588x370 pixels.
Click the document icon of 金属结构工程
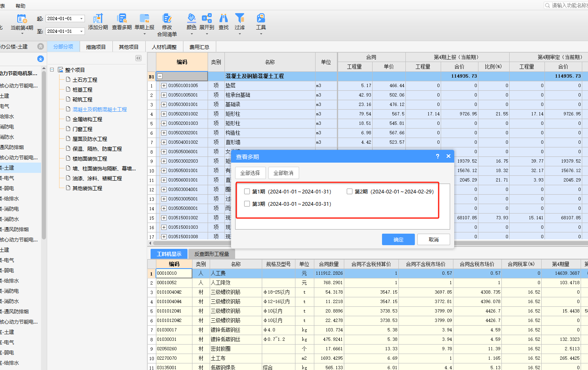[69, 119]
